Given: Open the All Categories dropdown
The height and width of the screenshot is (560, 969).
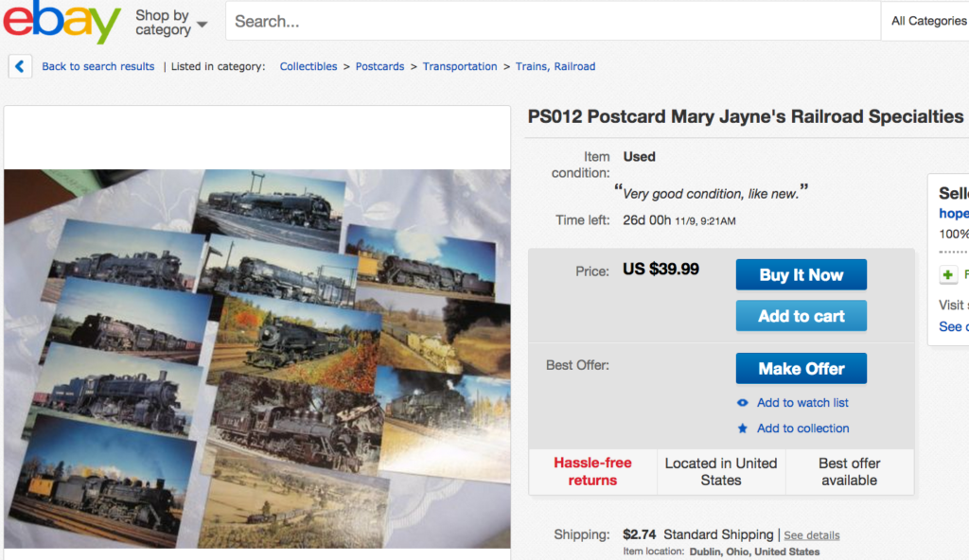Looking at the screenshot, I should (927, 21).
